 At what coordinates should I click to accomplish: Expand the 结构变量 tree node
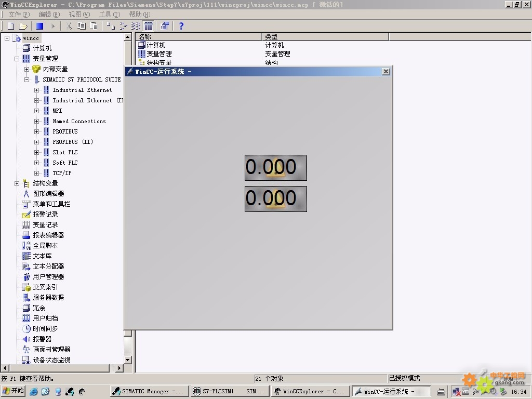pyautogui.click(x=17, y=183)
